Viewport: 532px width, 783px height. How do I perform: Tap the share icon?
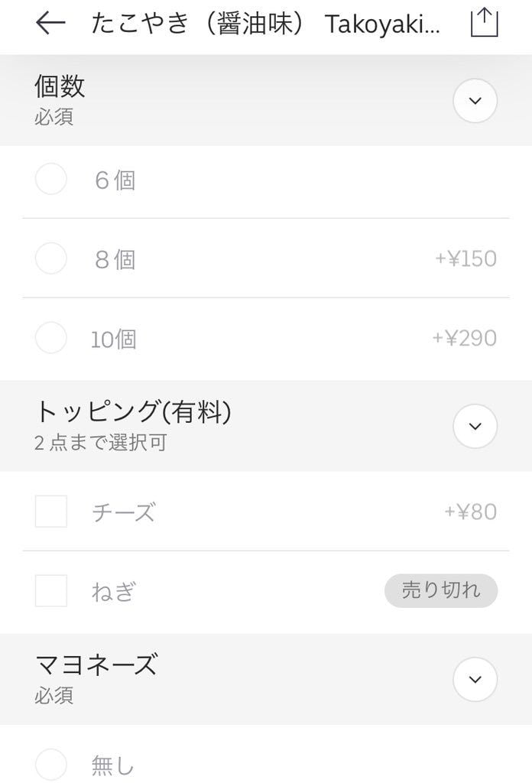pos(483,23)
